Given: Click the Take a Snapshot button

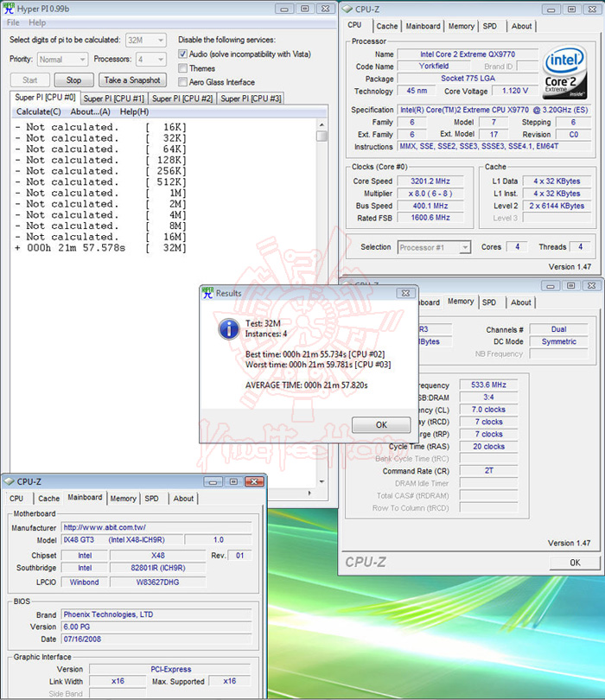Looking at the screenshot, I should tap(132, 80).
